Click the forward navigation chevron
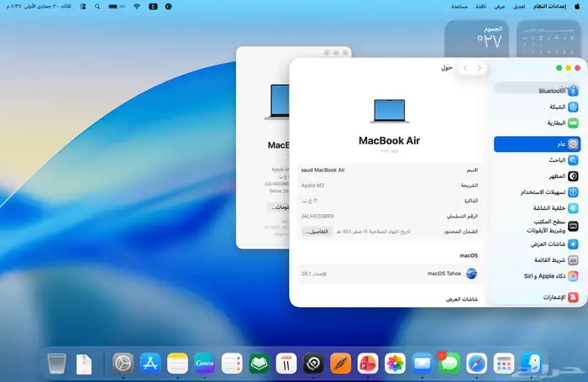The width and height of the screenshot is (588, 382). click(x=465, y=68)
